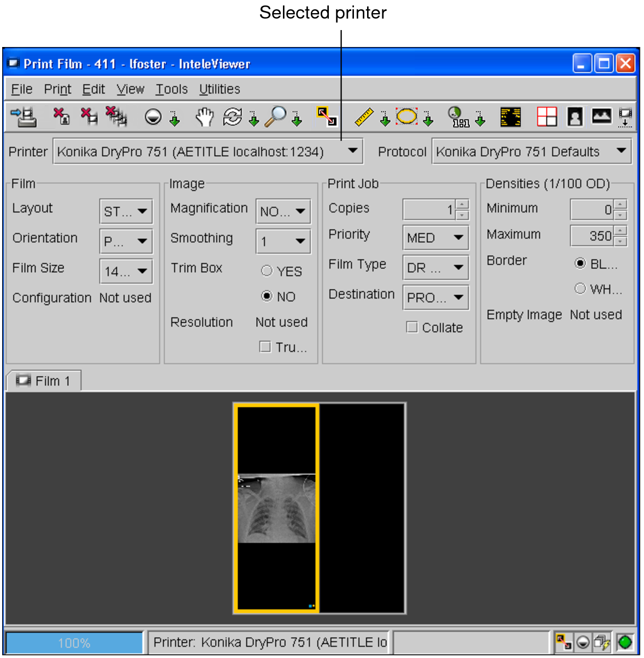The height and width of the screenshot is (658, 644).
Task: Click the window level contrast icon
Action: (153, 117)
